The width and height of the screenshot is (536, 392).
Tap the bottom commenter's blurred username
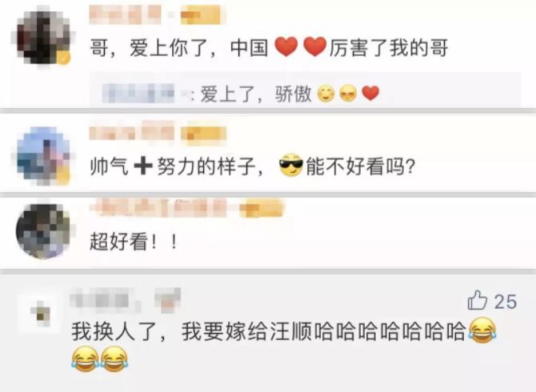coord(126,299)
